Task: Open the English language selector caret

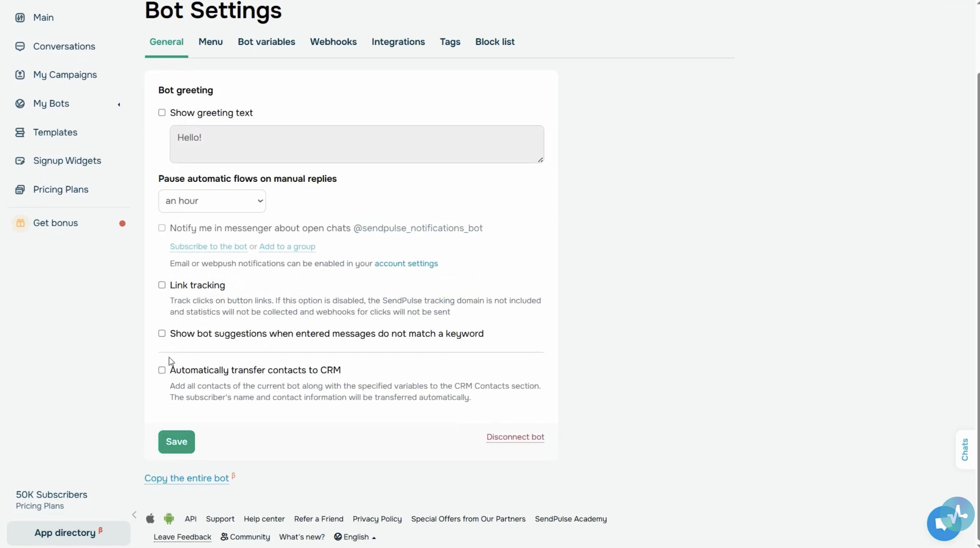Action: click(x=374, y=538)
